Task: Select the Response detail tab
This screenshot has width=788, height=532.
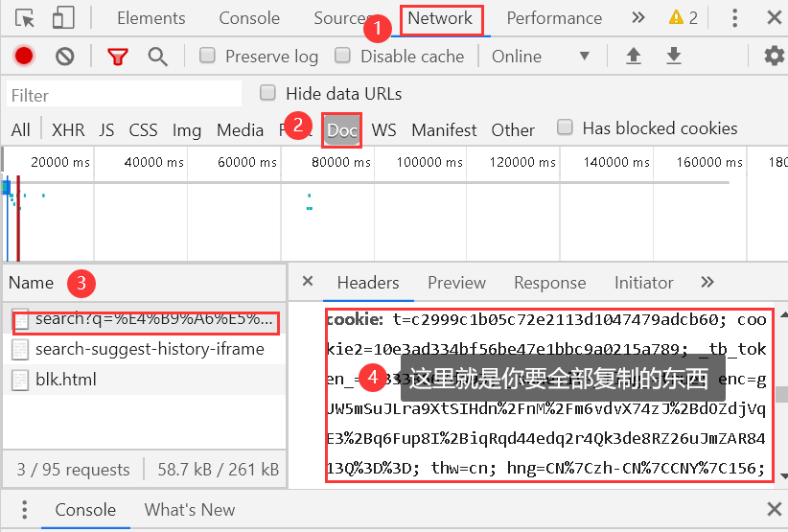Action: 550,283
